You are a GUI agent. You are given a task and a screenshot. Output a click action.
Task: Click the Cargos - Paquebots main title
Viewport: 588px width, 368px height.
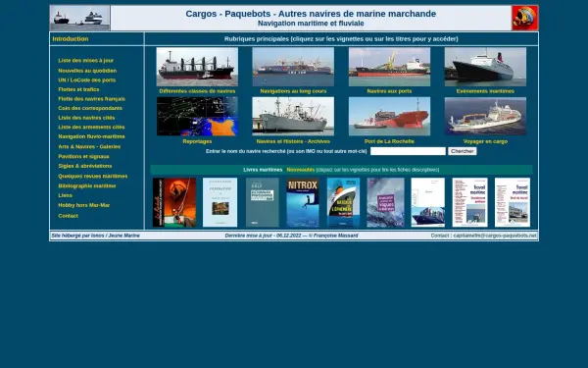point(311,14)
